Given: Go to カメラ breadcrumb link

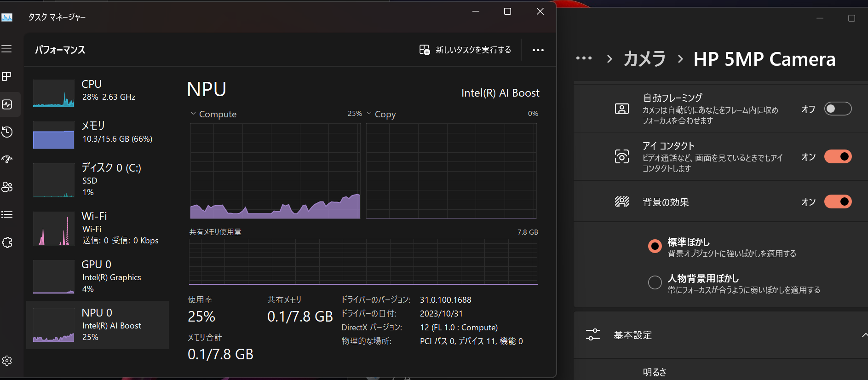Looking at the screenshot, I should (644, 59).
